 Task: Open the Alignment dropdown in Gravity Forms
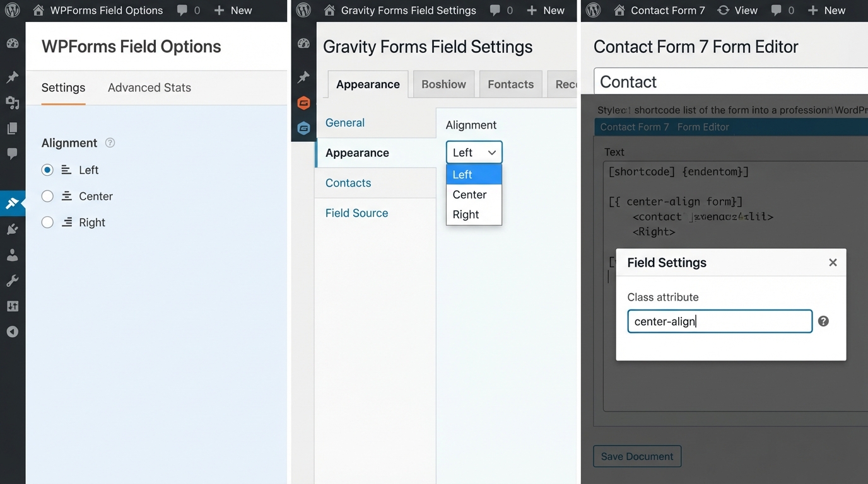point(474,152)
